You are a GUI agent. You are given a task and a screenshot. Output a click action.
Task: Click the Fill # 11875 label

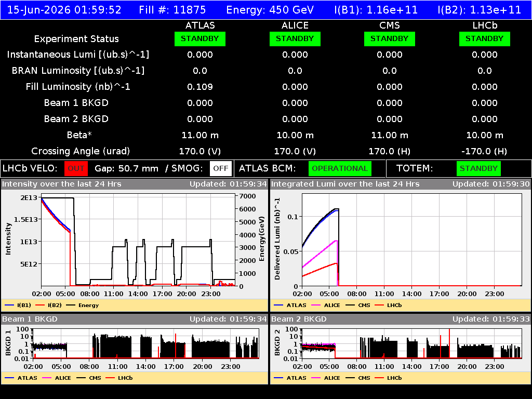pyautogui.click(x=172, y=10)
